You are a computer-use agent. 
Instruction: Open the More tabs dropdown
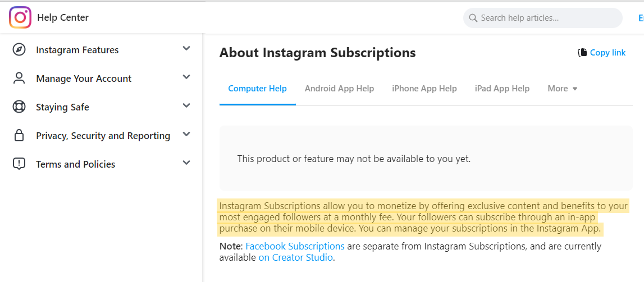(x=563, y=89)
